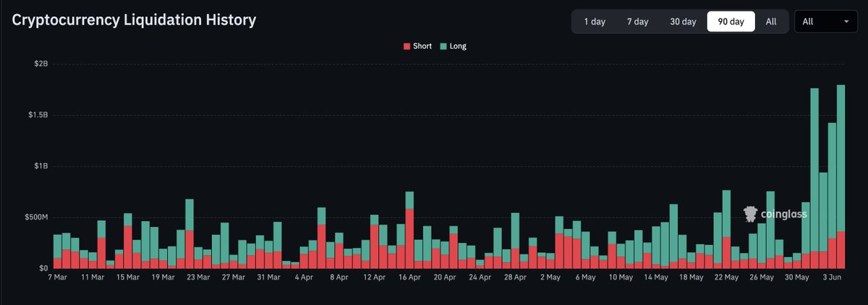Open the All coins dropdown
This screenshot has height=305, width=868.
click(825, 22)
